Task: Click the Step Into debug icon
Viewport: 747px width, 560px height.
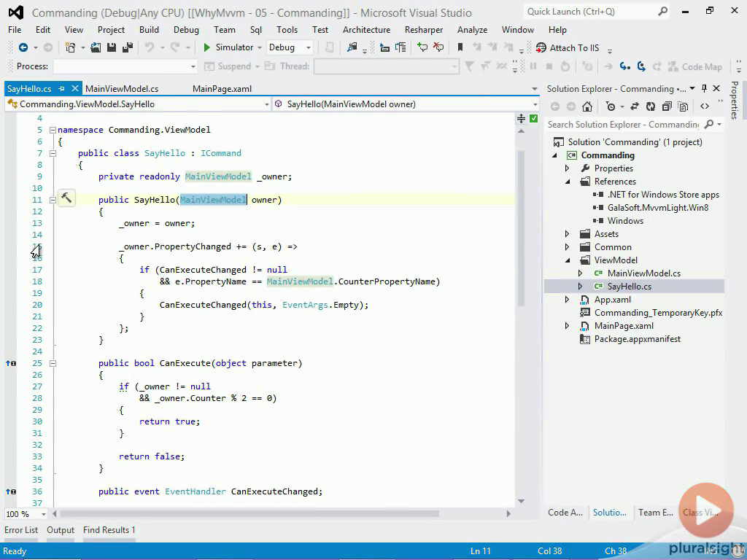Action: coord(624,66)
